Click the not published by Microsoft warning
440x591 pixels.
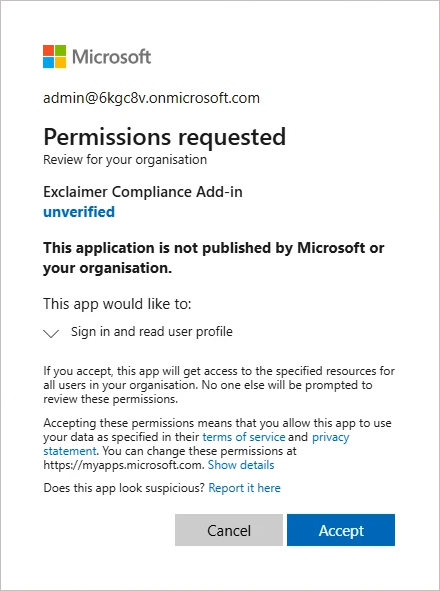[x=213, y=258]
